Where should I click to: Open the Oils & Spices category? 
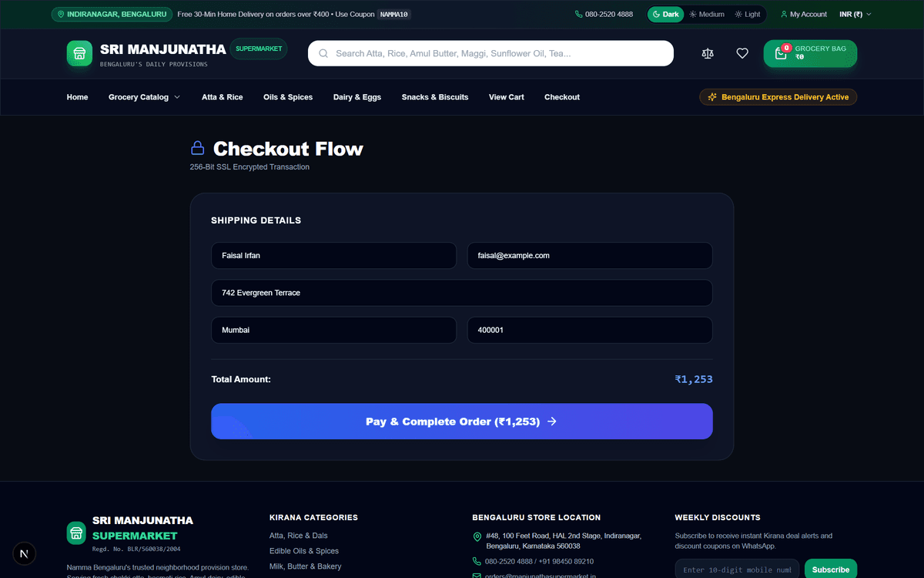tap(288, 97)
